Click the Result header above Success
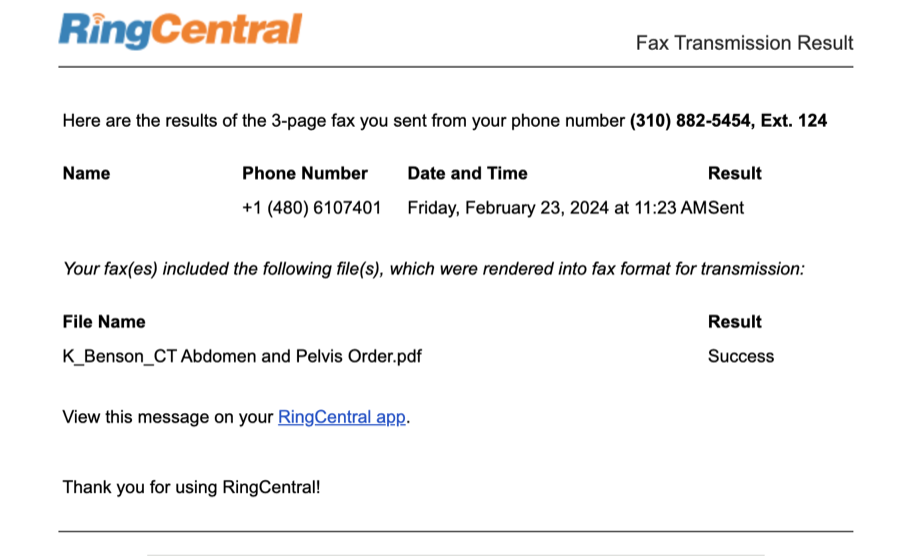 pos(735,322)
